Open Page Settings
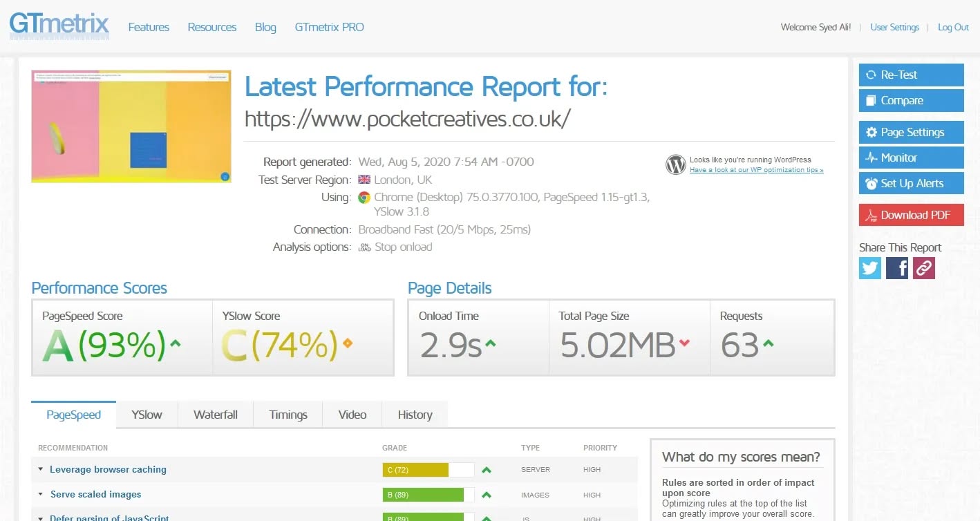This screenshot has height=521, width=980. point(911,132)
